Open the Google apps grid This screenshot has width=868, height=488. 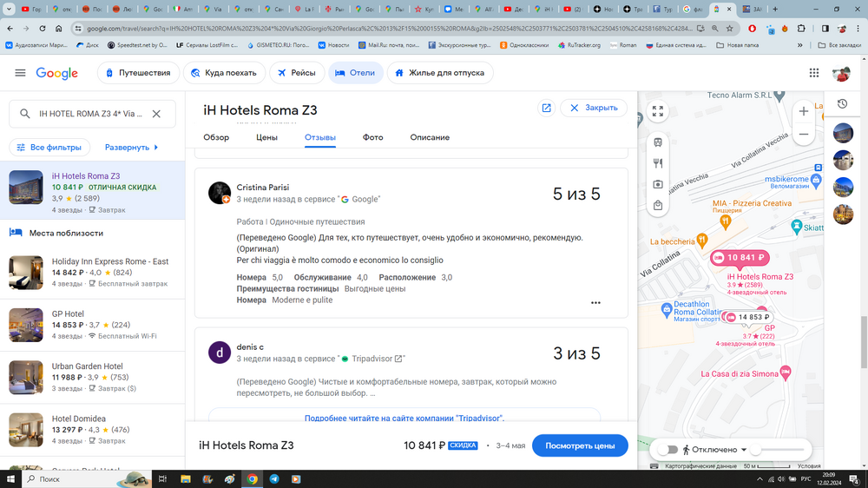tap(814, 73)
